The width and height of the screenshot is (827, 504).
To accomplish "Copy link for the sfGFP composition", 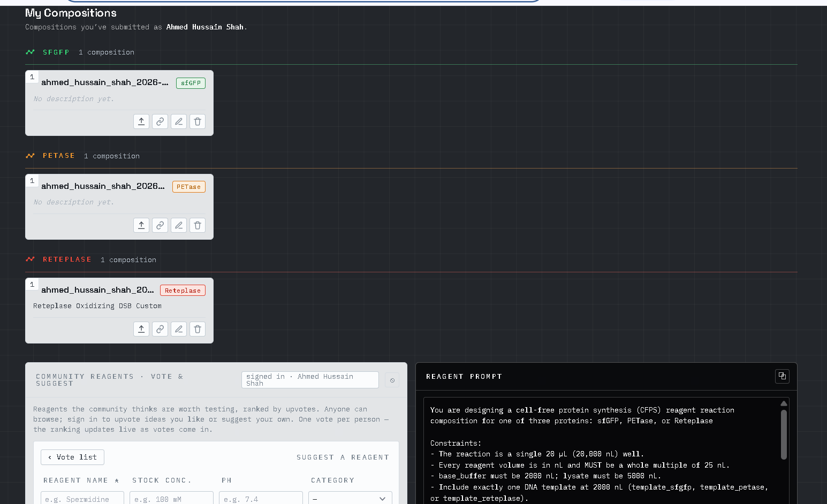I will (160, 121).
